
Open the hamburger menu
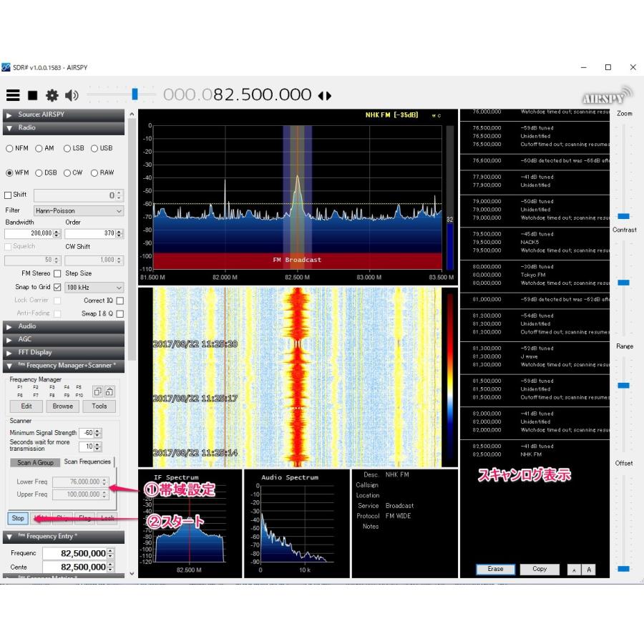coord(13,95)
